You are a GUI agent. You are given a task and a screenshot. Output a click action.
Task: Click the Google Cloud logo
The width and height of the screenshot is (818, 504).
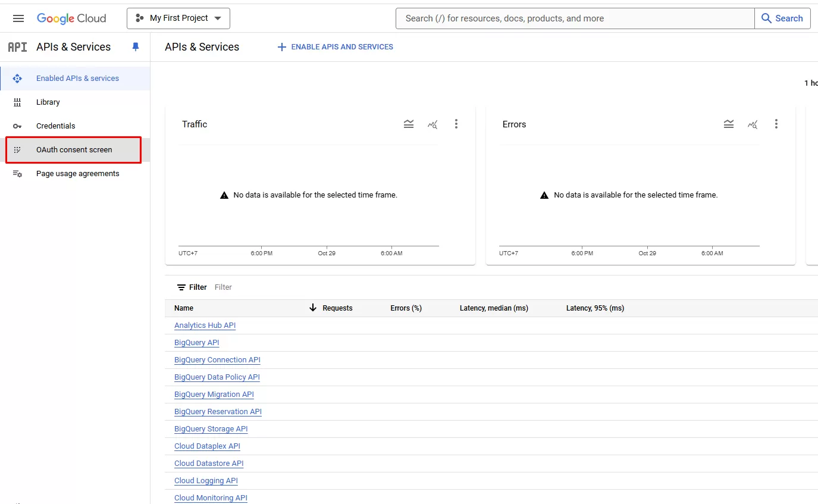coord(71,18)
